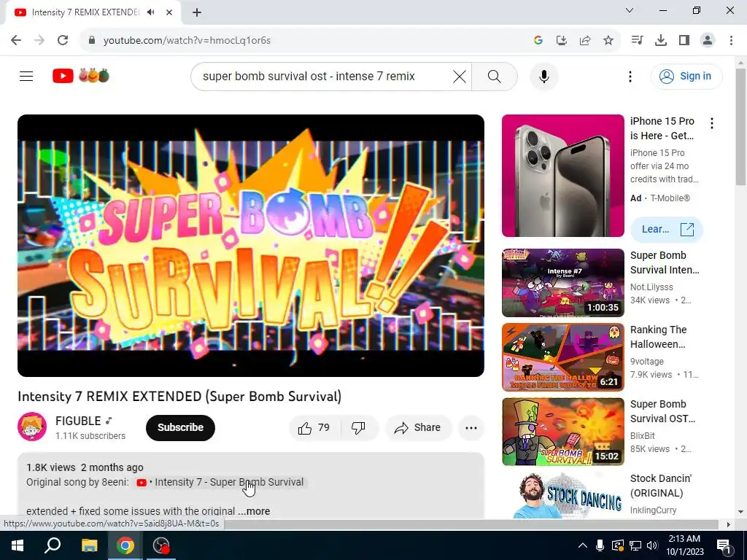Open Not.Lilysss 1:00:35 video thumbnail
This screenshot has width=747, height=560.
[x=562, y=283]
